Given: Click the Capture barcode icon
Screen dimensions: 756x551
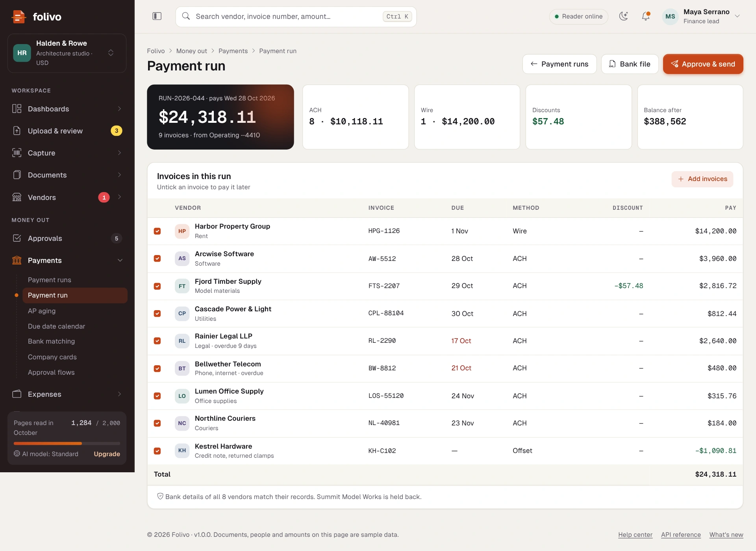Looking at the screenshot, I should click(17, 153).
